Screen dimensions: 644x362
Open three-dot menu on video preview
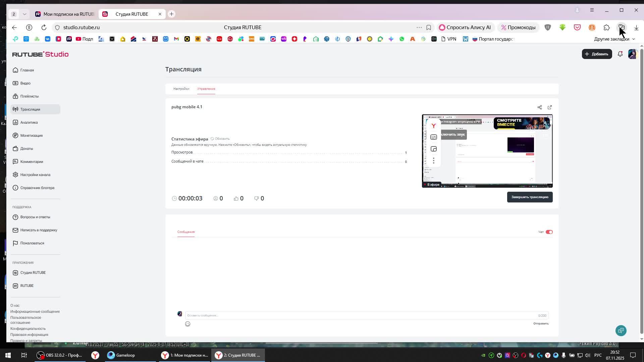pos(433,161)
